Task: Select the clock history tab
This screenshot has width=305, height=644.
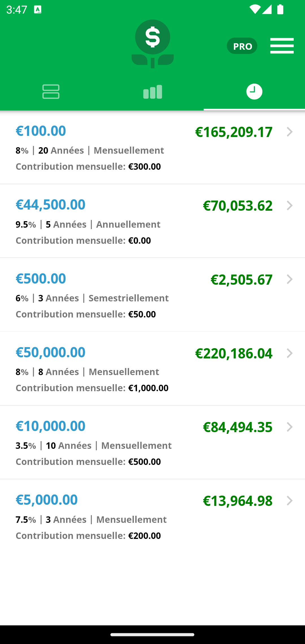Action: 254,92
